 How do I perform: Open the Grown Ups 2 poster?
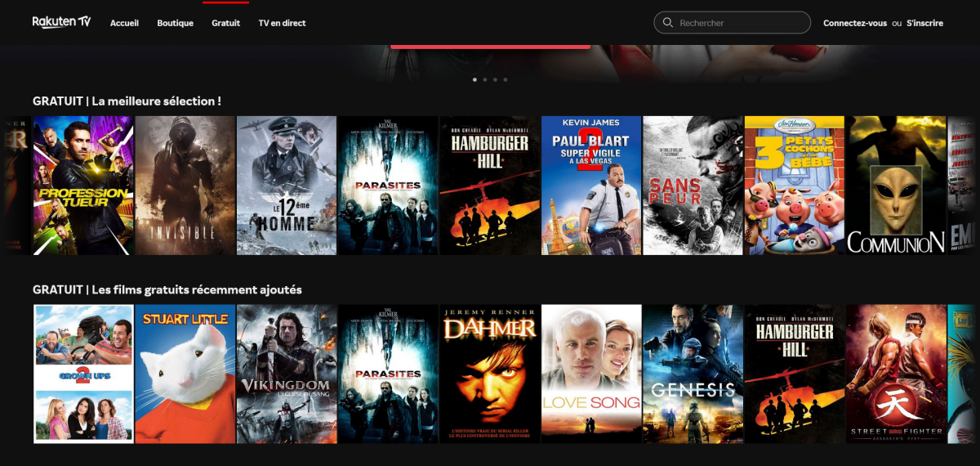[82, 374]
